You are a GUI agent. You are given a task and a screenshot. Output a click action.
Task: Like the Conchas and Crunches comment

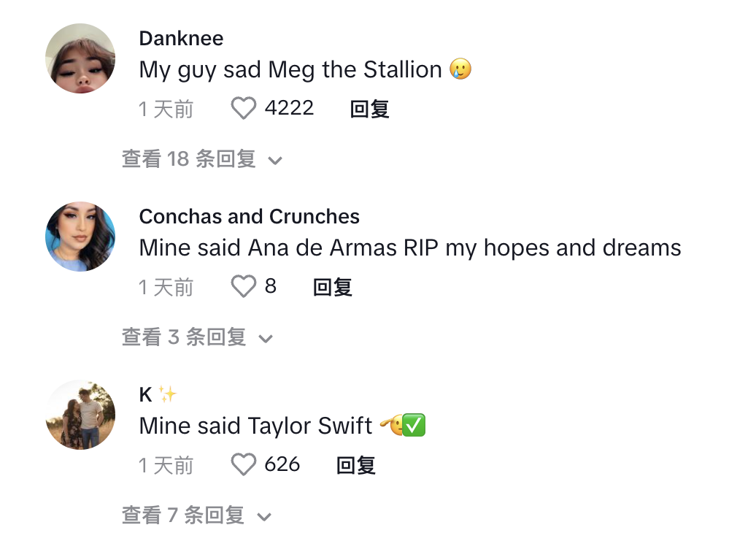[244, 286]
